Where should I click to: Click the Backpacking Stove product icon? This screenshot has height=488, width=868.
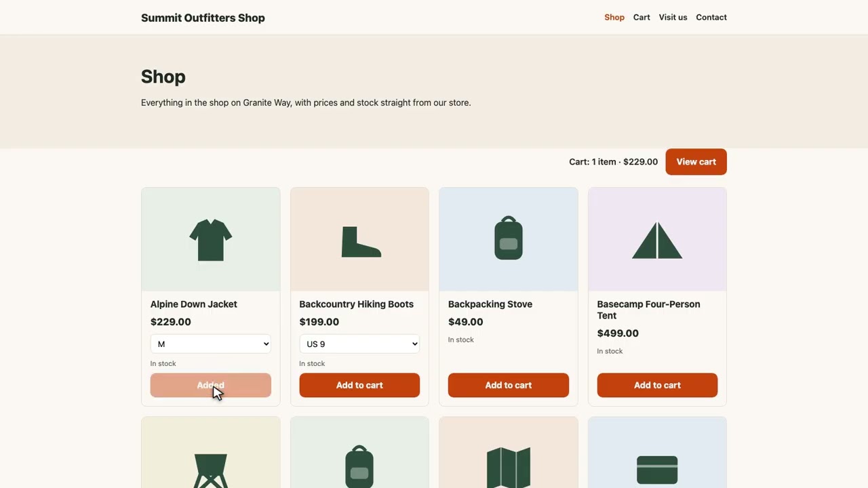(509, 238)
